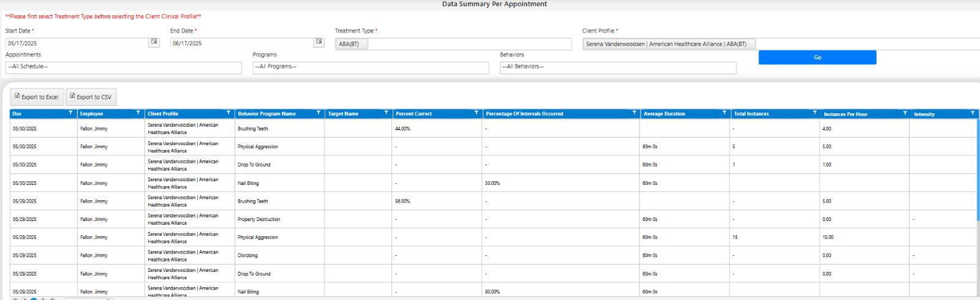Open filter for Target Name column
This screenshot has height=300, width=980.
[x=386, y=113]
